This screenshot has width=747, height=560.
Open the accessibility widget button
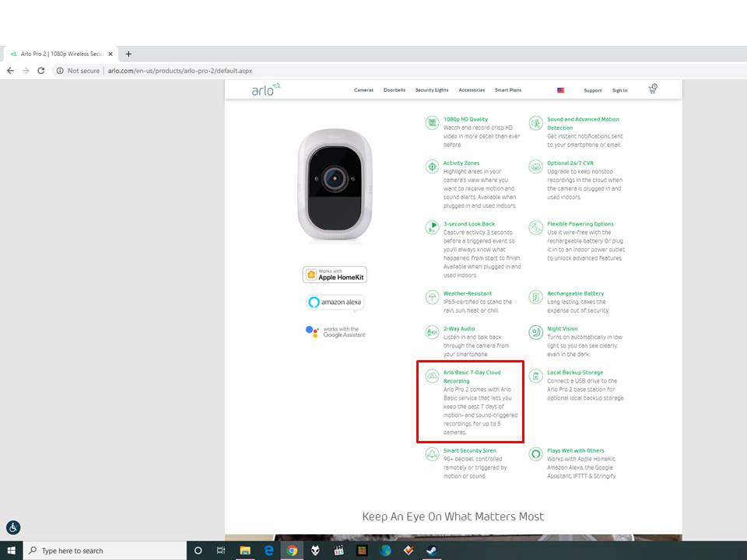click(12, 527)
